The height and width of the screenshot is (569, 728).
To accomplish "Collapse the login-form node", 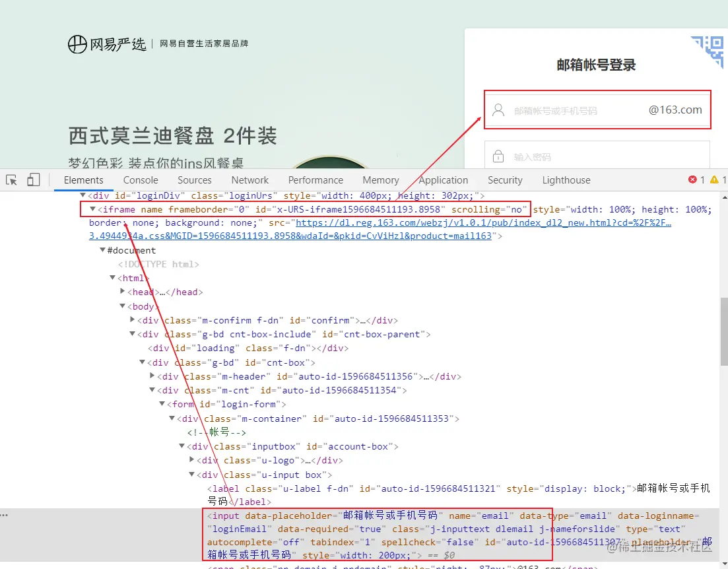I will (162, 404).
